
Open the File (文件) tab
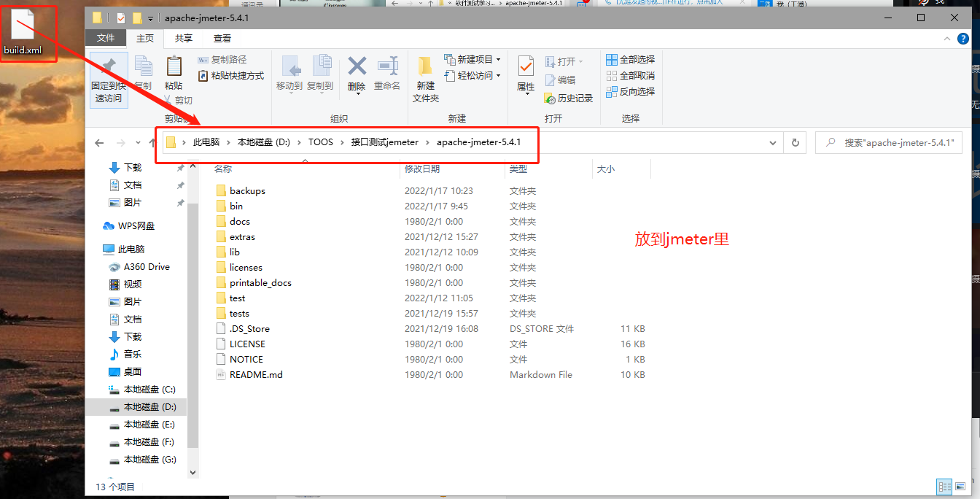106,38
